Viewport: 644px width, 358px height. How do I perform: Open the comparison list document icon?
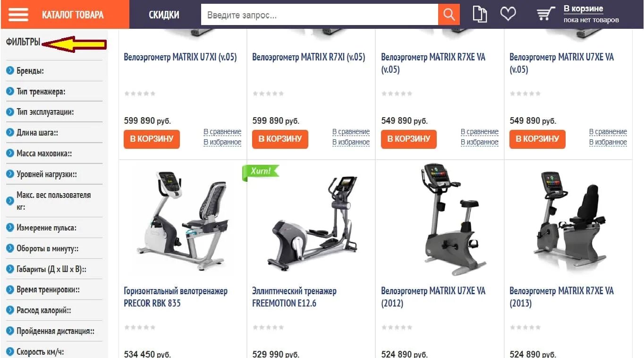click(480, 14)
